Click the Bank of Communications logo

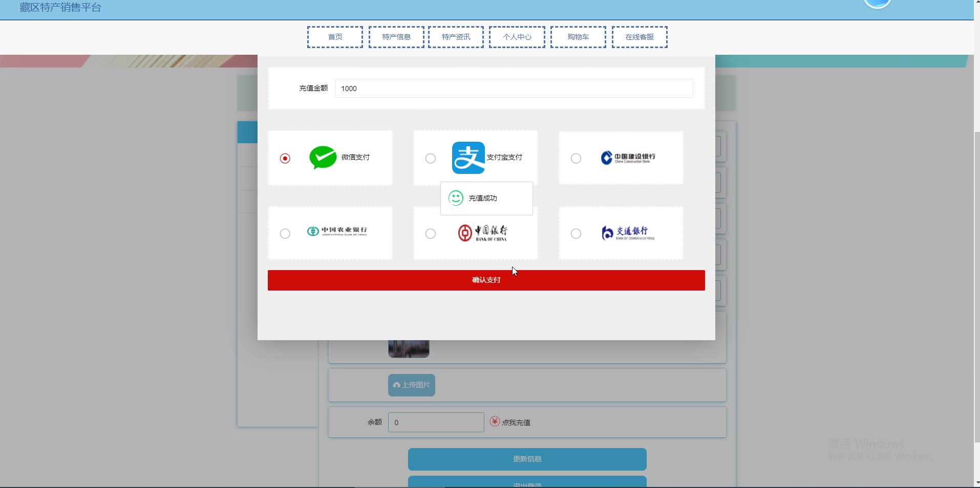coord(628,233)
